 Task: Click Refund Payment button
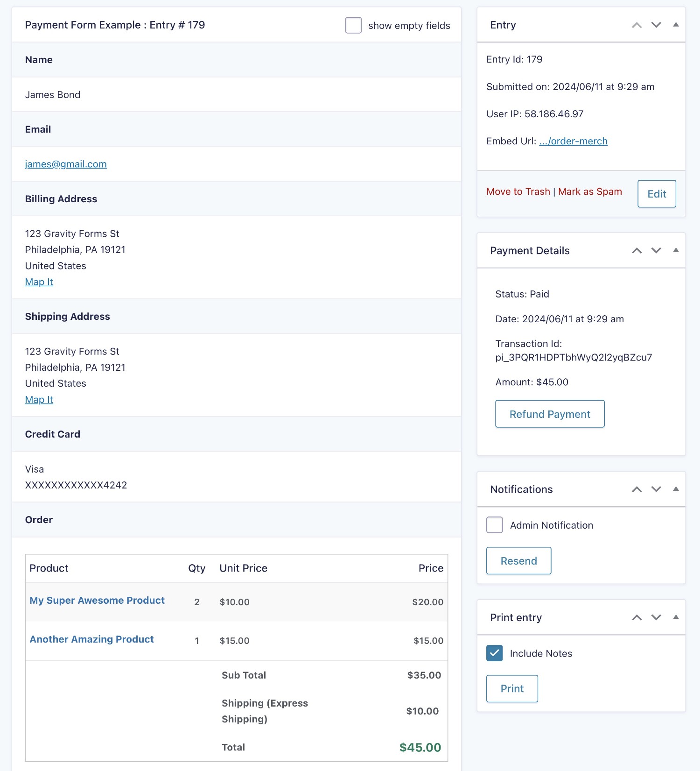click(550, 414)
